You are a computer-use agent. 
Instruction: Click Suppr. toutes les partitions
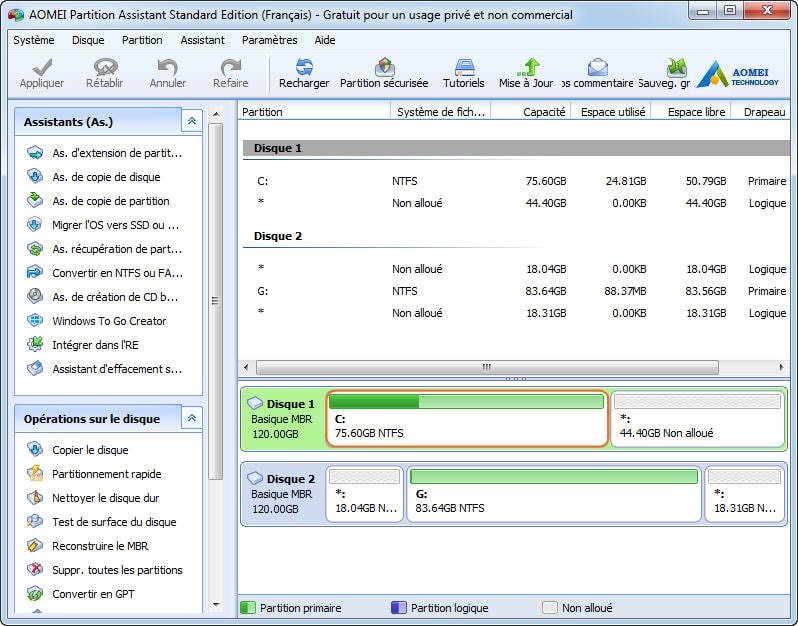(x=105, y=570)
